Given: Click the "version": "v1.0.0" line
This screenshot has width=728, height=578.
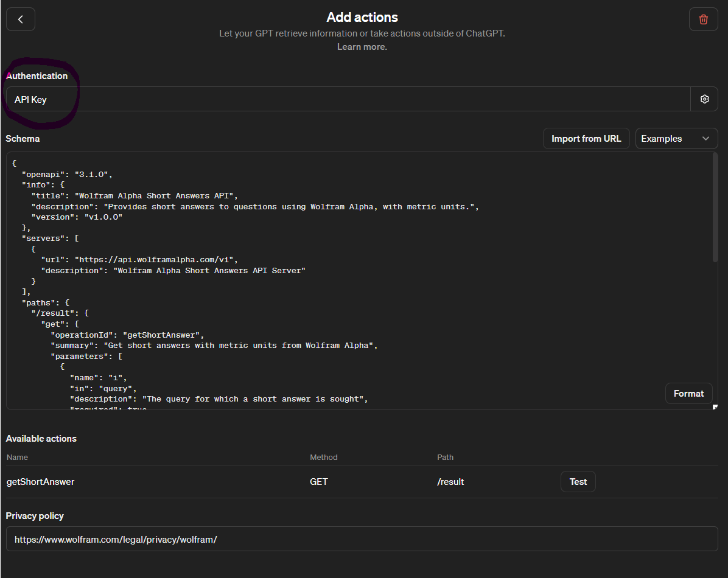Looking at the screenshot, I should tap(77, 217).
